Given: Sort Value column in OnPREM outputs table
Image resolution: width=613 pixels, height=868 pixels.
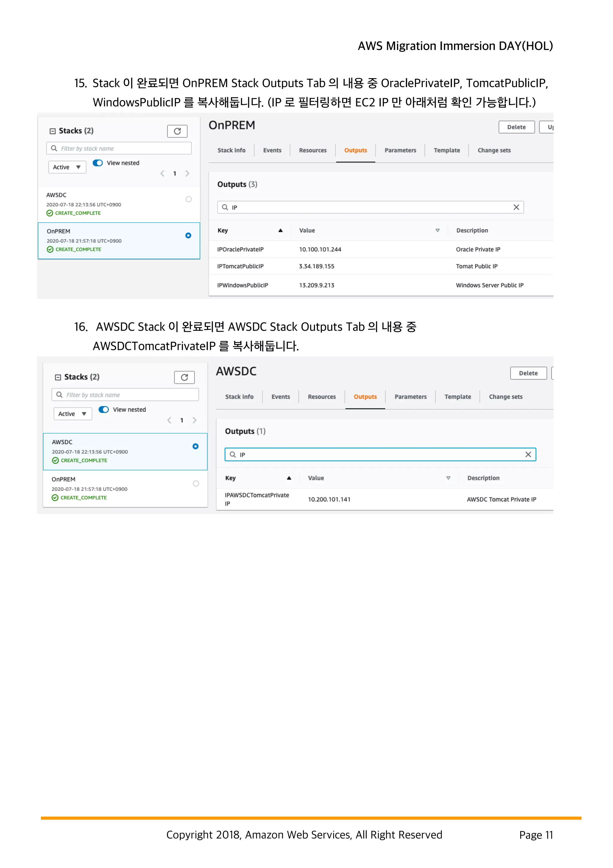Looking at the screenshot, I should pyautogui.click(x=437, y=230).
